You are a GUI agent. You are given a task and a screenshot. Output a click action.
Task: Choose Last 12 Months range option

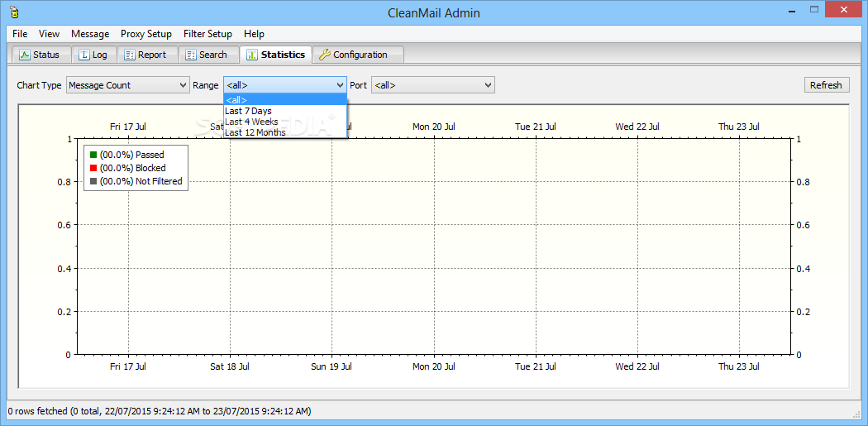tap(285, 132)
